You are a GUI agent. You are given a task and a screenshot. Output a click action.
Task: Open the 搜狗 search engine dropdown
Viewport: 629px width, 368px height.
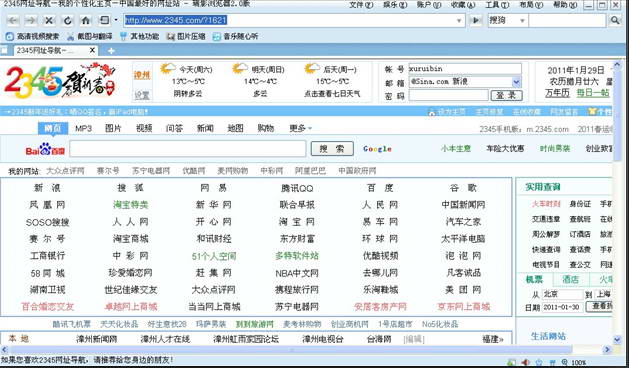522,20
